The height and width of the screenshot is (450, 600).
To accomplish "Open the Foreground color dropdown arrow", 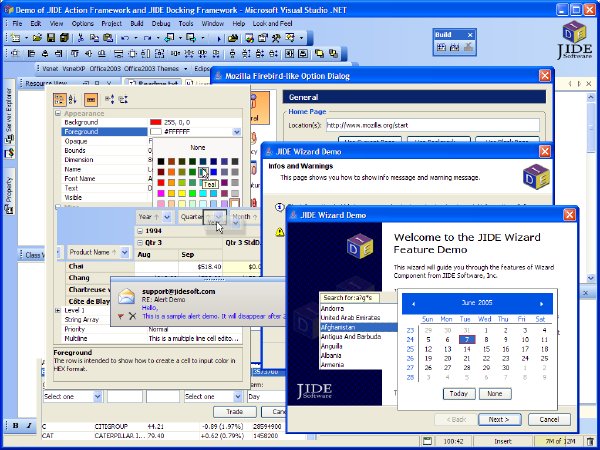I will point(236,132).
